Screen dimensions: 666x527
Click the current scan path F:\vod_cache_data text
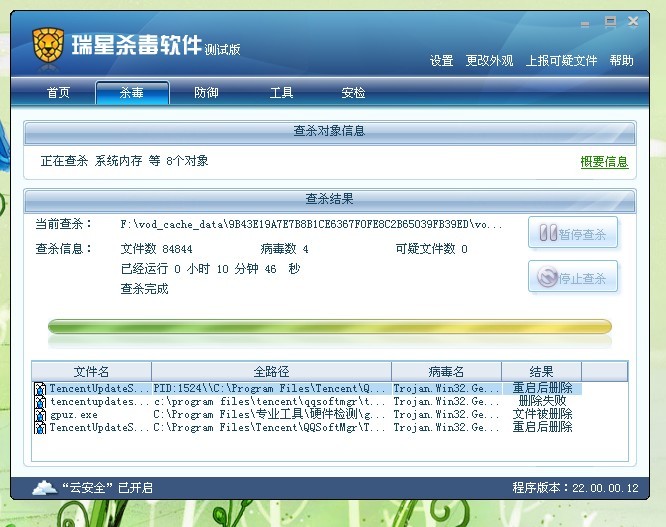tap(311, 224)
